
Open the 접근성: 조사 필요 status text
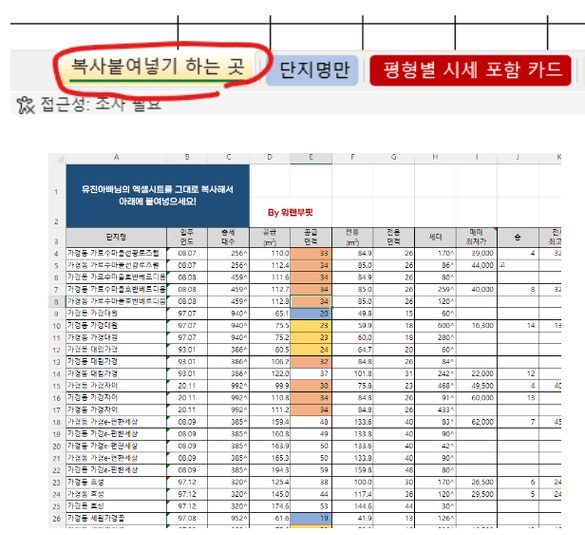(x=101, y=104)
